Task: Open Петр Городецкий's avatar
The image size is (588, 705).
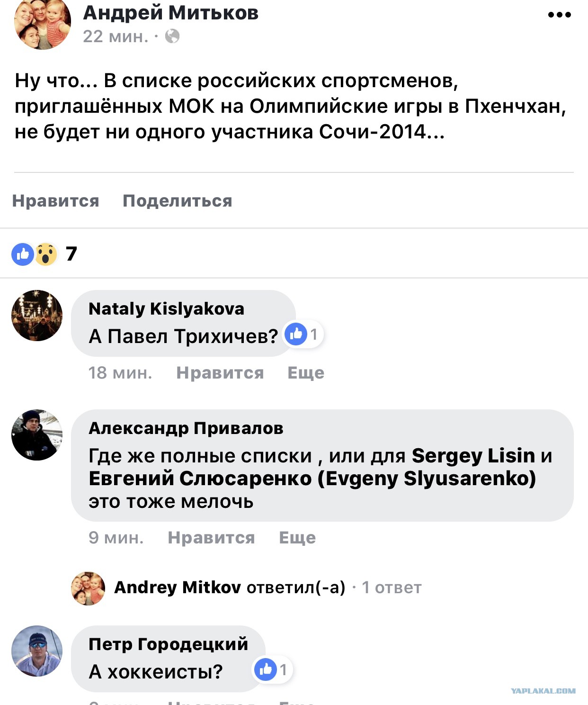Action: click(37, 651)
